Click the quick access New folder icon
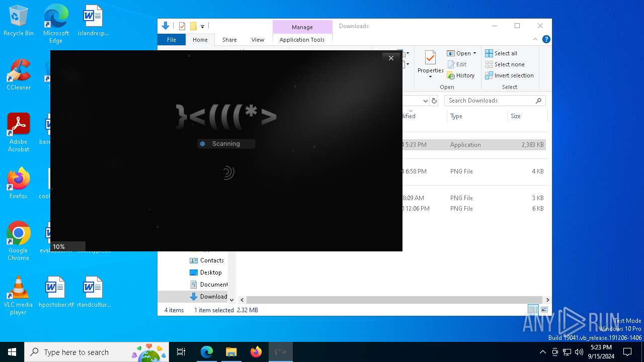644x362 pixels. (193, 26)
